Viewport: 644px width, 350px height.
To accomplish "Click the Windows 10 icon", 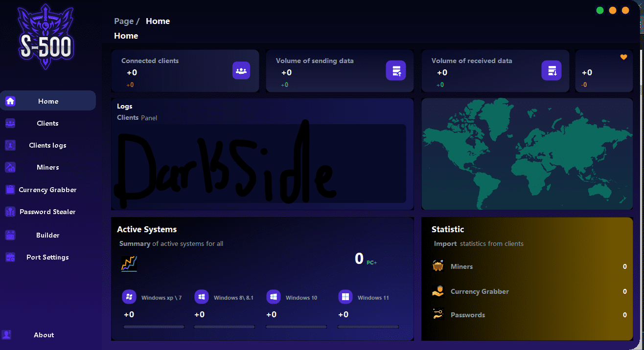I will click(x=274, y=297).
